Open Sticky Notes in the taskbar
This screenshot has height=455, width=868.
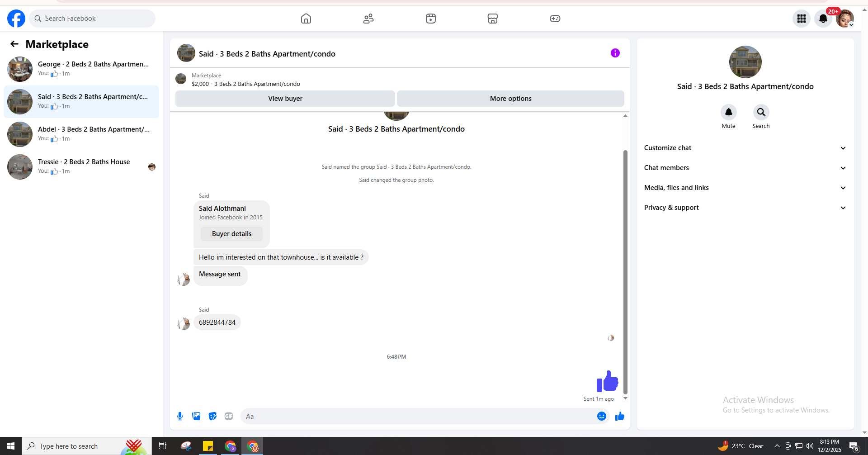point(208,446)
